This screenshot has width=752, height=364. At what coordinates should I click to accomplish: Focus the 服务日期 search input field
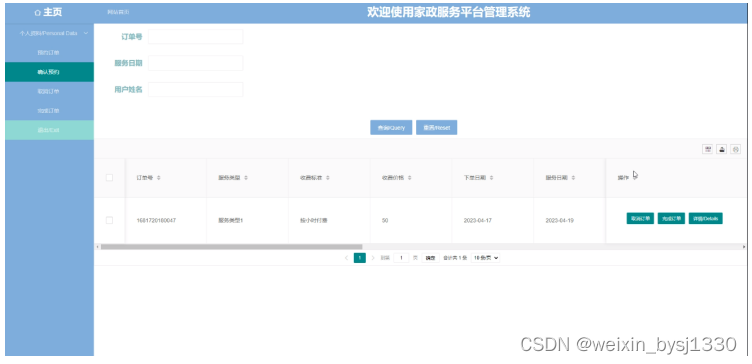pyautogui.click(x=196, y=63)
